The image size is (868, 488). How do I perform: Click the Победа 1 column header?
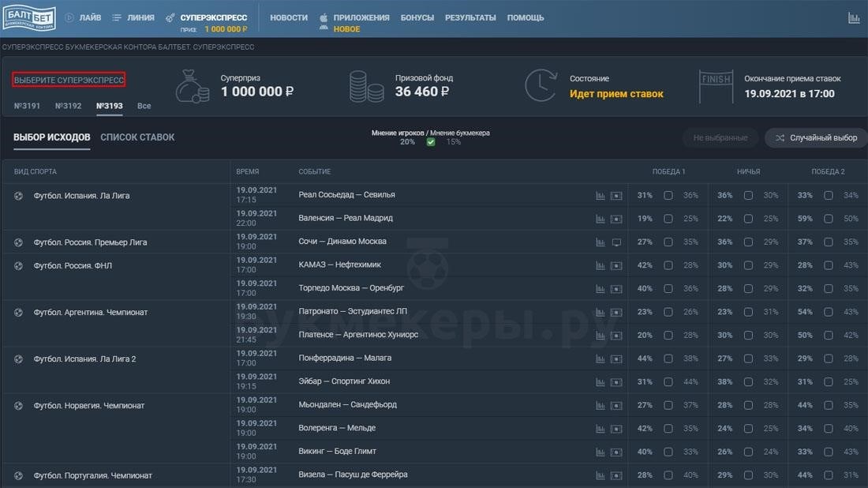(668, 171)
